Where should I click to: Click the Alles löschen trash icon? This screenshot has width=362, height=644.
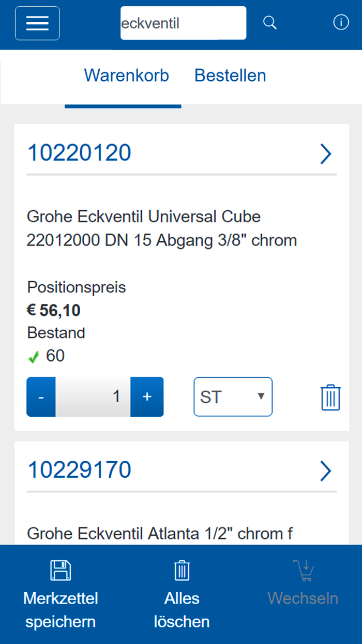182,570
